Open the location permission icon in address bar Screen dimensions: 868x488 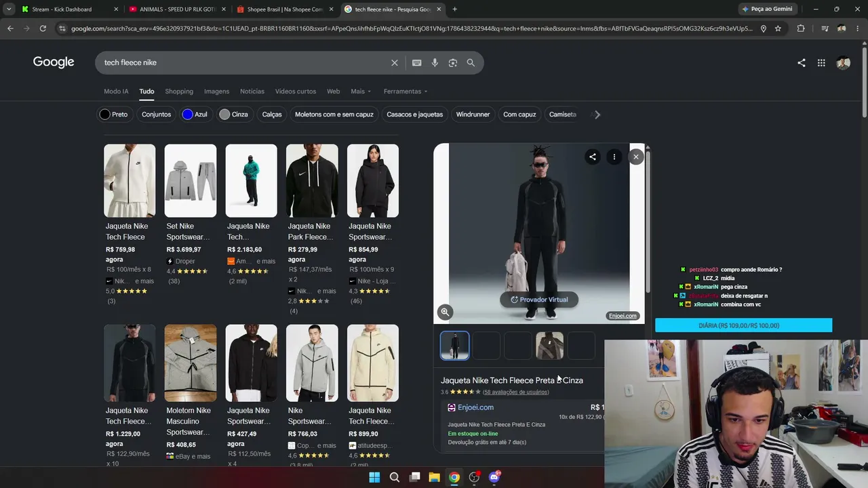pos(764,28)
